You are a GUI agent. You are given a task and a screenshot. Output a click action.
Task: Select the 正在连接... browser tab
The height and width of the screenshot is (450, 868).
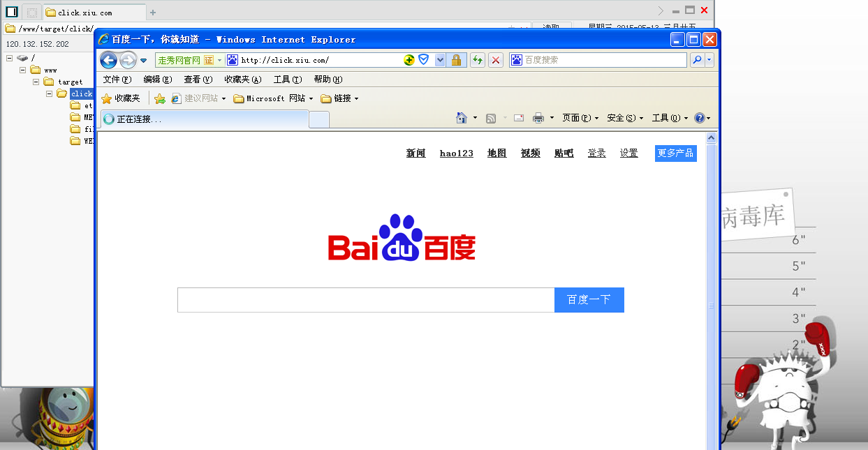[204, 119]
